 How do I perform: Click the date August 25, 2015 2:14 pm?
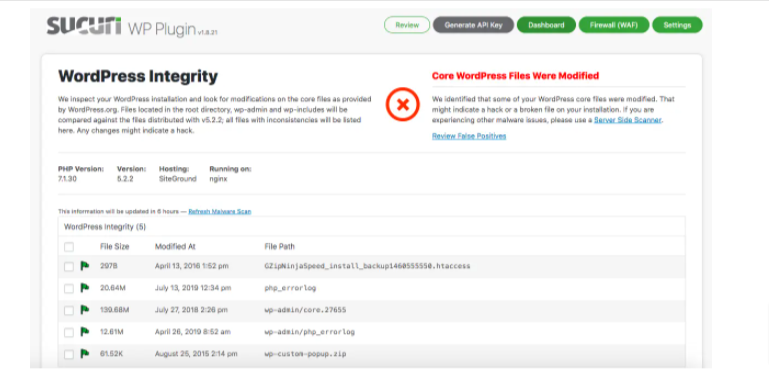point(197,353)
